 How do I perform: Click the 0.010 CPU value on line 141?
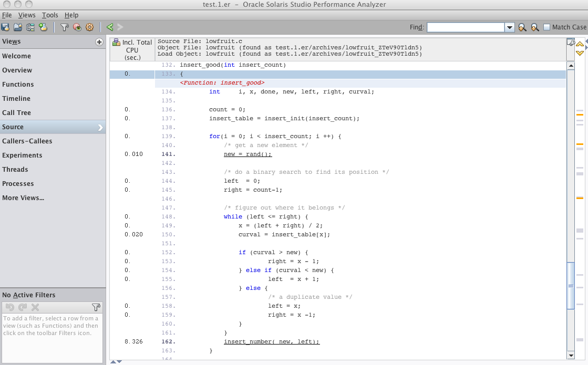pyautogui.click(x=133, y=154)
